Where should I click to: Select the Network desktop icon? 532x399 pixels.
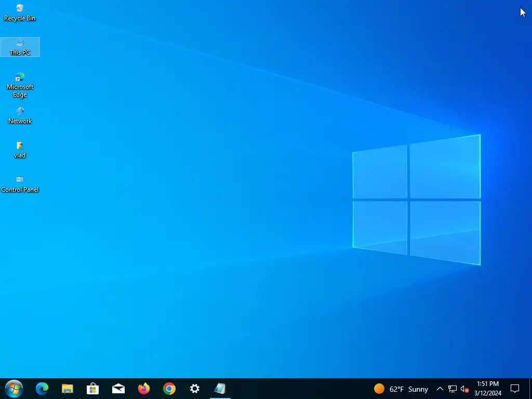(20, 115)
